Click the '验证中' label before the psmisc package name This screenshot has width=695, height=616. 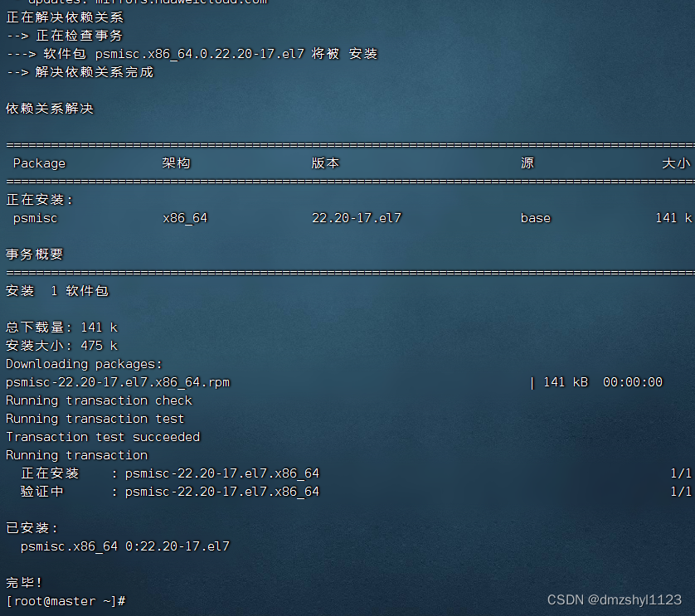42,492
